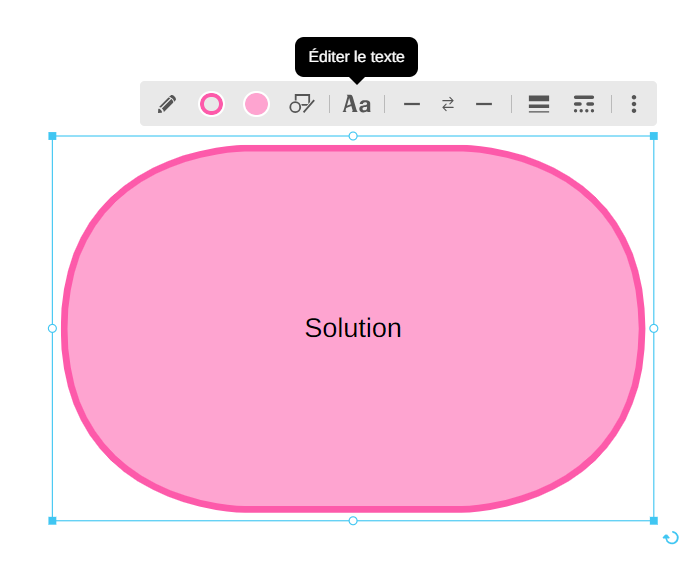Click the bottom-right corner resize handle
This screenshot has height=575, width=700.
[654, 520]
